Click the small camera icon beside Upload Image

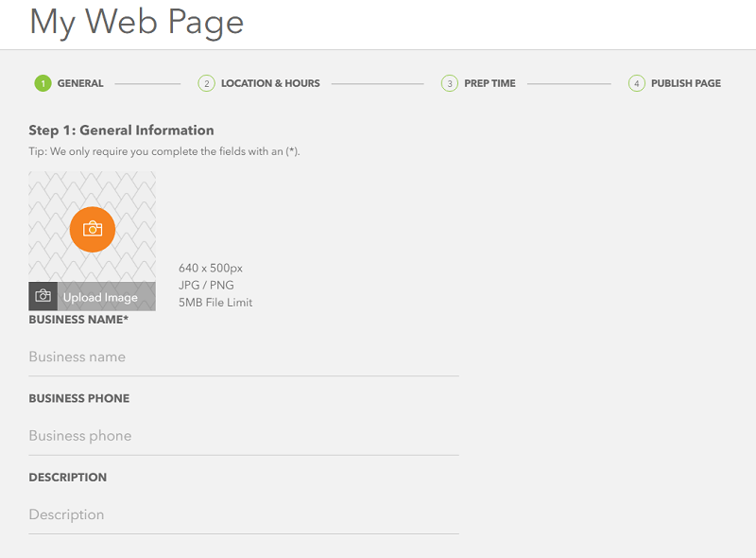(x=43, y=296)
